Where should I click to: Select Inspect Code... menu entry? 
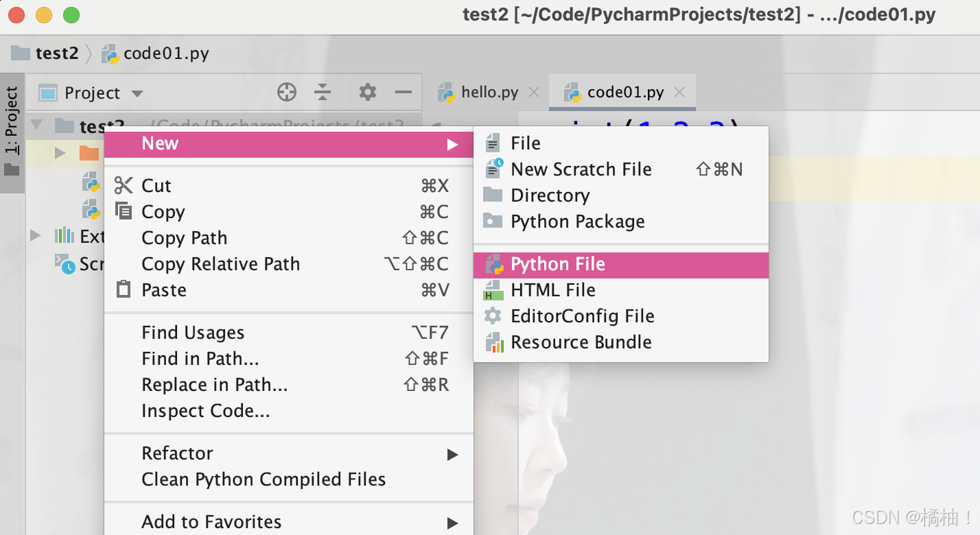pyautogui.click(x=288, y=411)
